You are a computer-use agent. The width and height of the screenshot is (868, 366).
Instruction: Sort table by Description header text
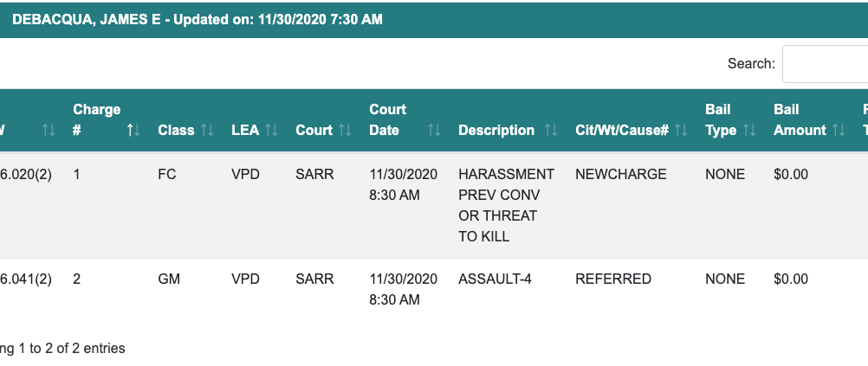[496, 131]
